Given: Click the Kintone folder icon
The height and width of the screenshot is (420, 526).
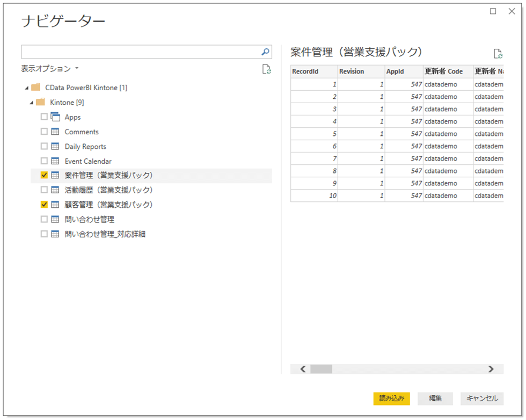Looking at the screenshot, I should 41,102.
